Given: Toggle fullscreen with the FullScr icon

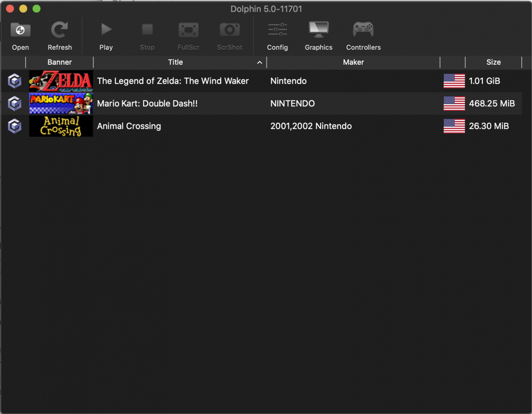Looking at the screenshot, I should click(188, 31).
